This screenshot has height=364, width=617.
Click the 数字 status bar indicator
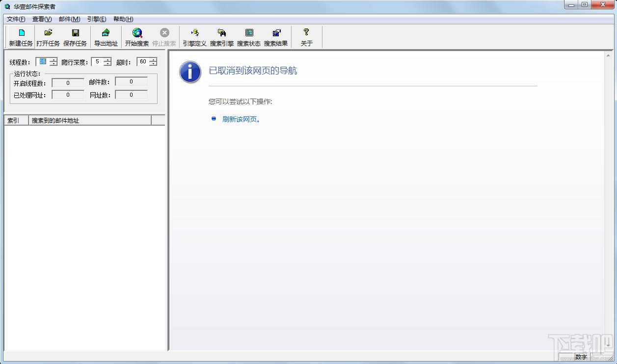581,357
